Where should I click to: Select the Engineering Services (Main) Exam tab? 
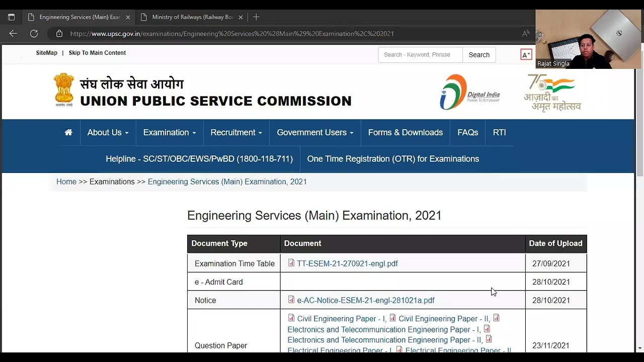[x=78, y=17]
